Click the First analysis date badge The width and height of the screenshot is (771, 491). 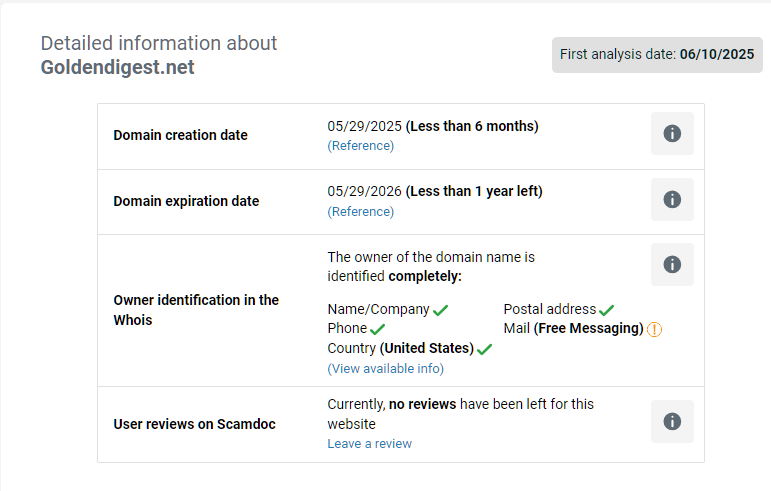(657, 55)
